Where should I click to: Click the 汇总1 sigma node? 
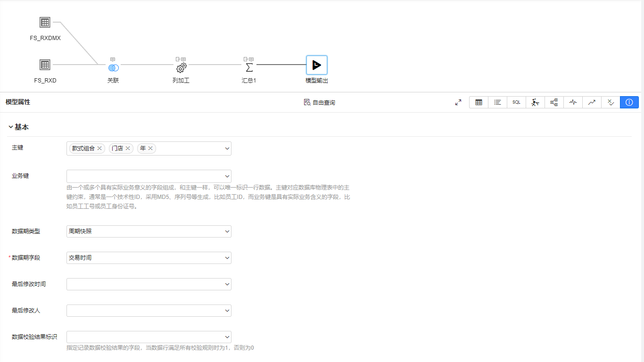(x=249, y=67)
